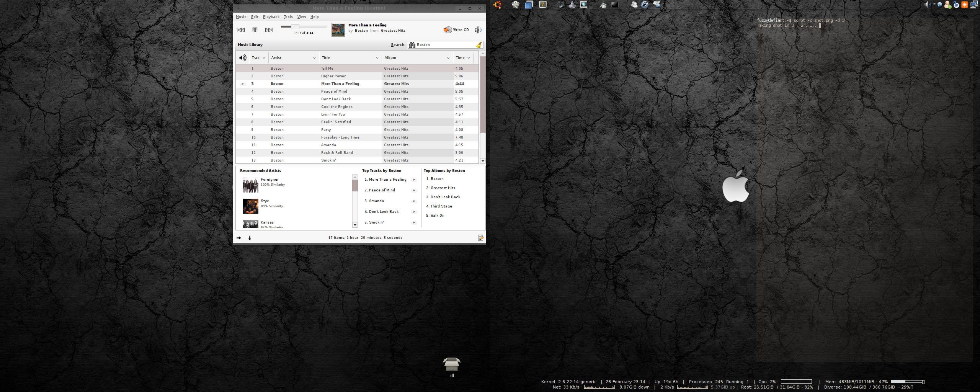
Task: Click the More Than a Feeling album cover
Action: point(338,30)
